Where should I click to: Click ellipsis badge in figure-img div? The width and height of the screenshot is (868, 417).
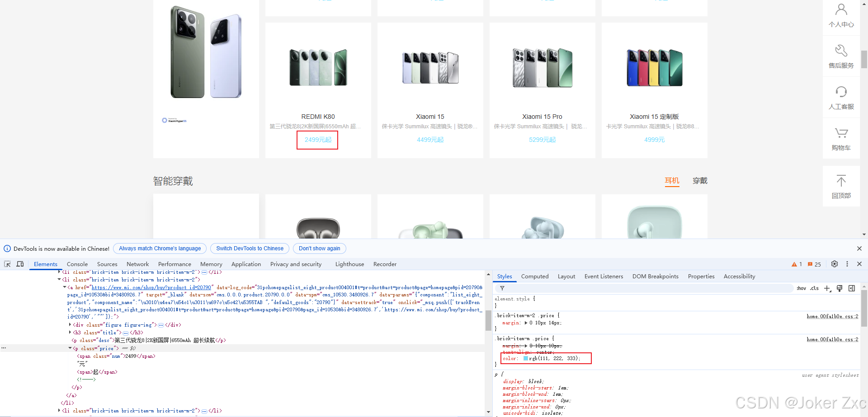click(x=161, y=325)
